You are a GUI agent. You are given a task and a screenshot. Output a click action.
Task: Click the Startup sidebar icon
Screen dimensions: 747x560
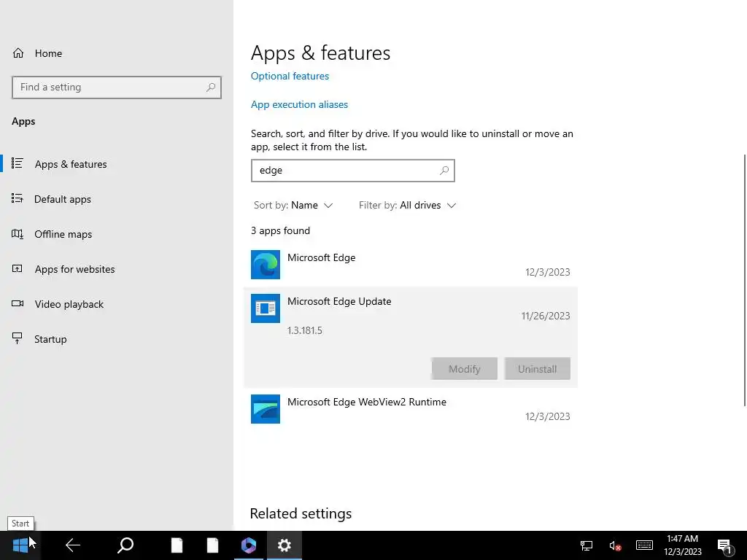(x=18, y=338)
